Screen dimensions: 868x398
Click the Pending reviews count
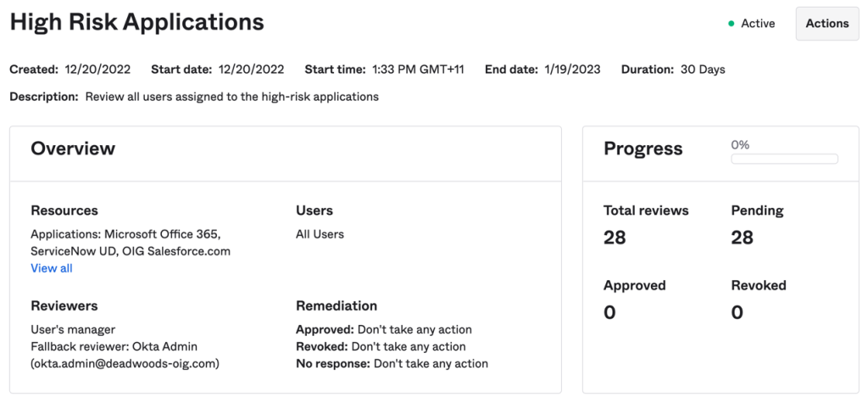(742, 238)
